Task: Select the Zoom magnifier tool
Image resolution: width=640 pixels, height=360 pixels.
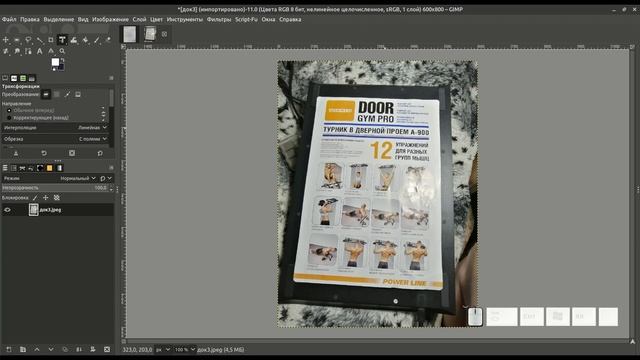Action: 62,51
